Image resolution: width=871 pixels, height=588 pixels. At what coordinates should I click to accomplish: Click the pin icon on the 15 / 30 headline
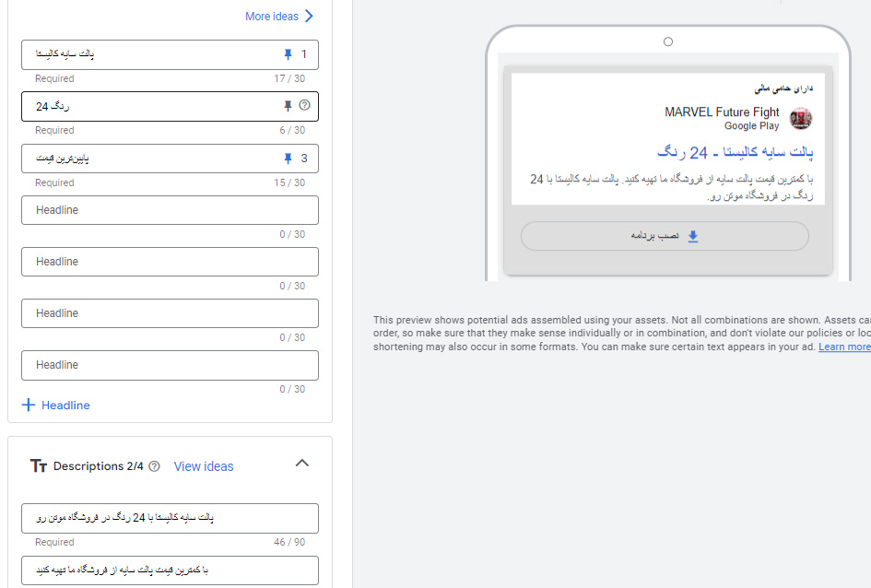(x=288, y=159)
